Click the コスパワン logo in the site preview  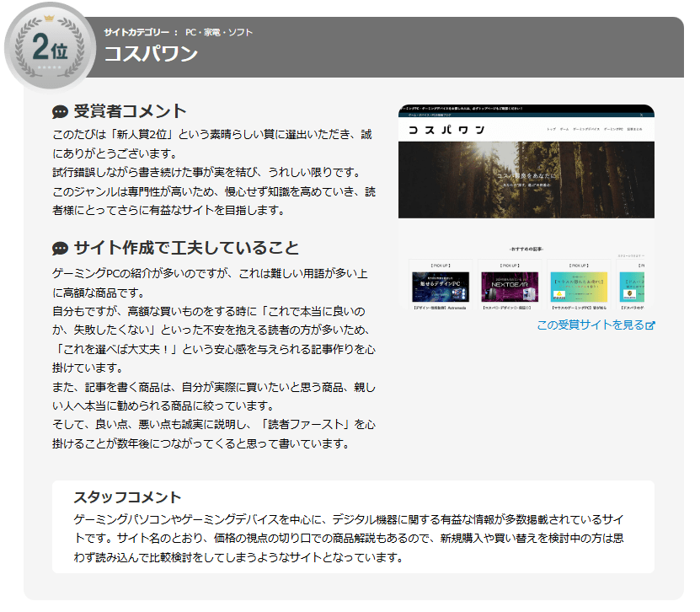tap(446, 129)
